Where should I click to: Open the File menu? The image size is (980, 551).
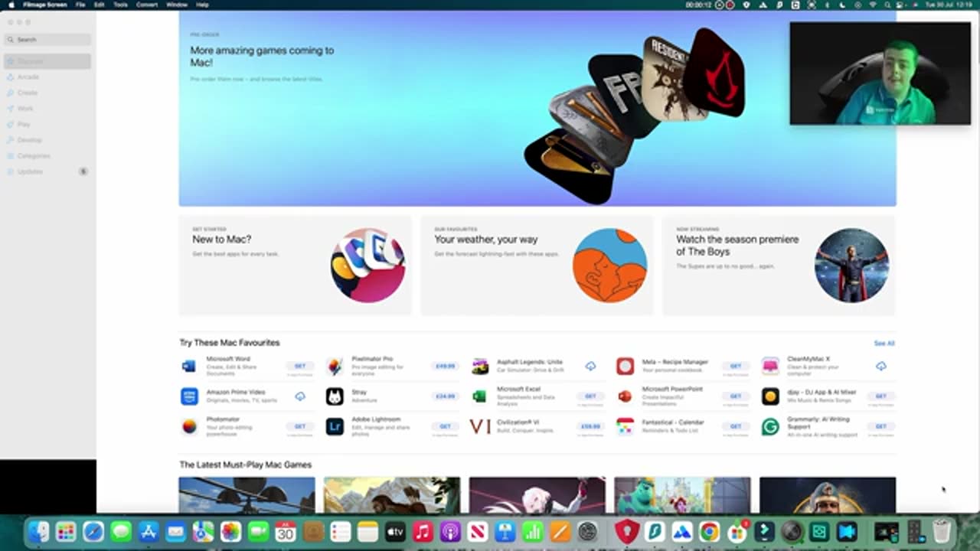pyautogui.click(x=80, y=5)
